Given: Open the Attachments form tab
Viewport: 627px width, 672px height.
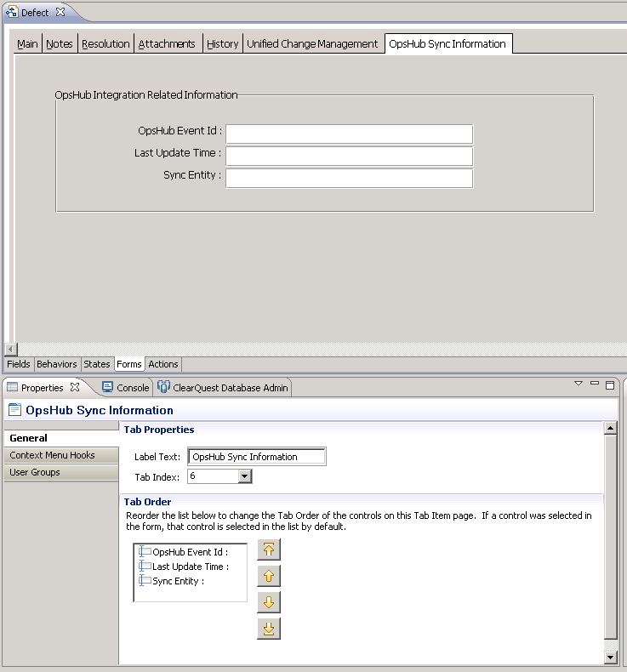Looking at the screenshot, I should (x=167, y=44).
